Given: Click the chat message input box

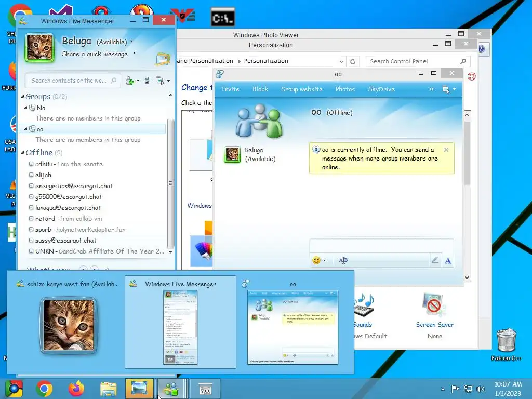Looking at the screenshot, I should pos(381,246).
